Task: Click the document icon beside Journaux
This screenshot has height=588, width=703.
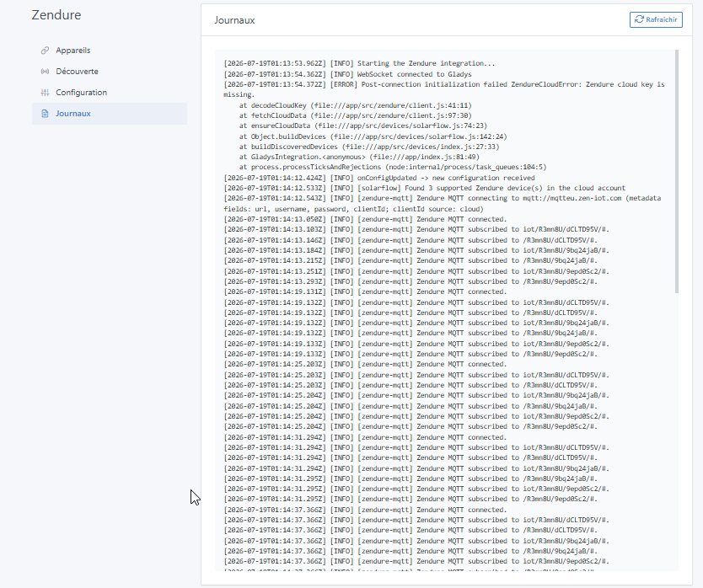Action: tap(45, 114)
